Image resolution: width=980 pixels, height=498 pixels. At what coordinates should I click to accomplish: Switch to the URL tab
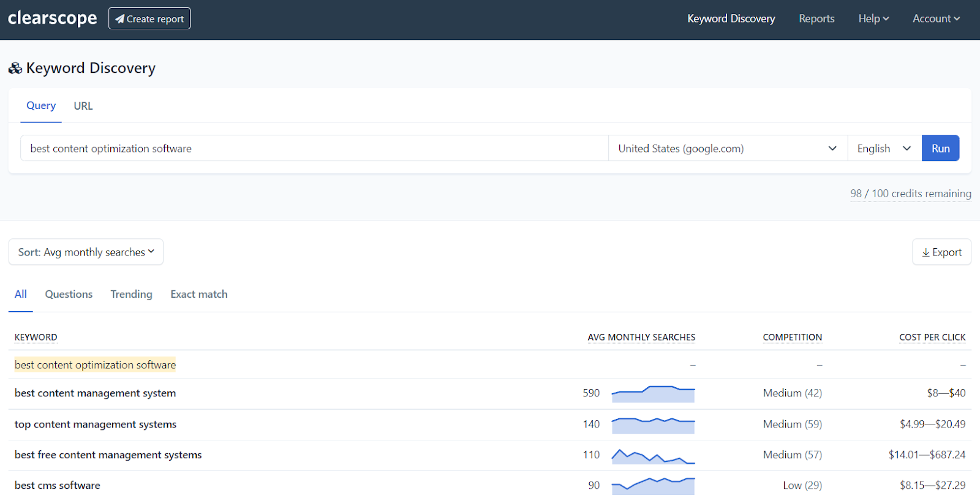[x=83, y=105]
